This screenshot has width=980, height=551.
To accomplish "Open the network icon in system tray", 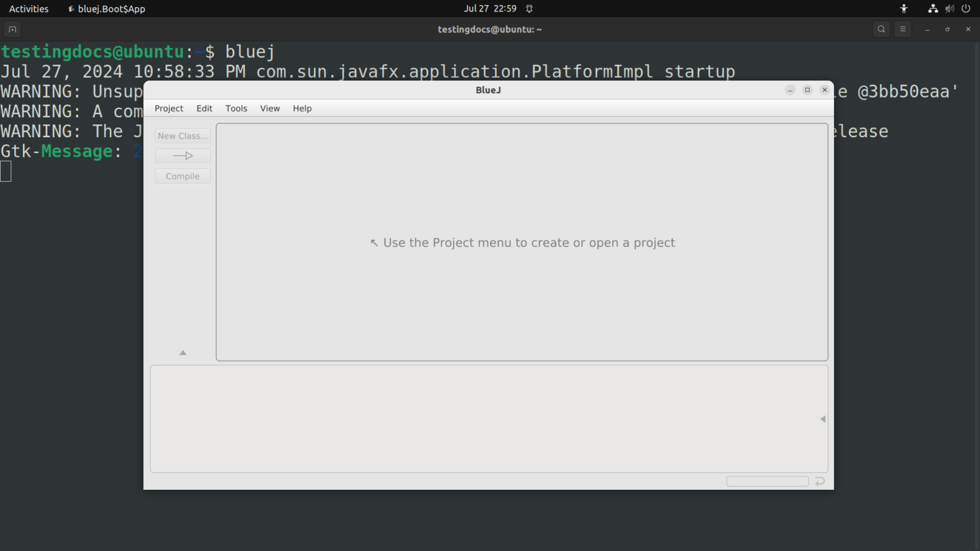I will point(933,8).
